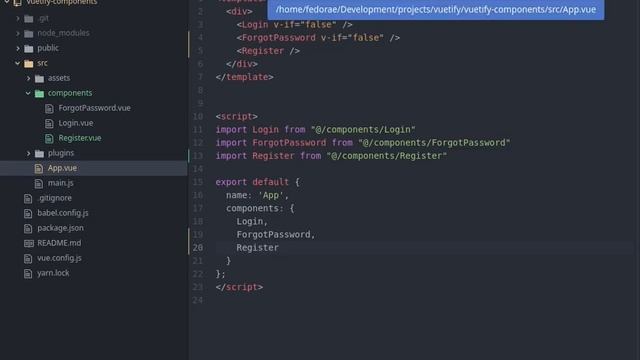Place cursor on 'Register' in components object
Viewport: 640px width, 360px height.
(258, 248)
